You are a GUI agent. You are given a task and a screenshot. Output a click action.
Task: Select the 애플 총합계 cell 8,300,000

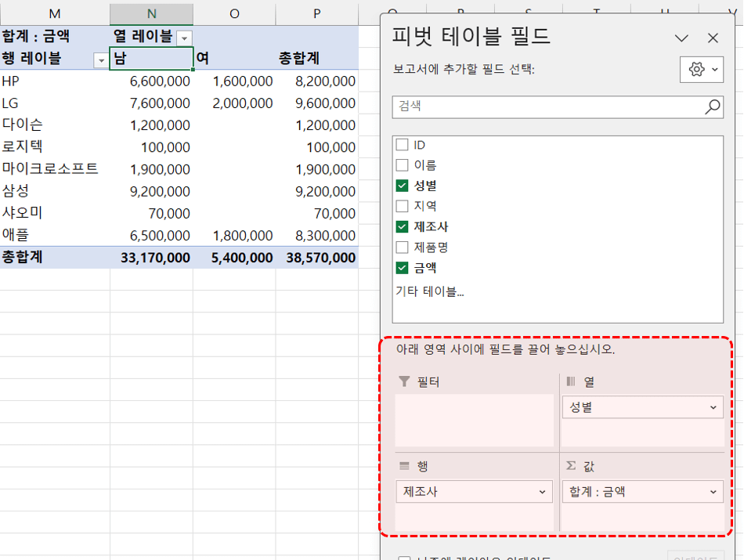coord(317,235)
